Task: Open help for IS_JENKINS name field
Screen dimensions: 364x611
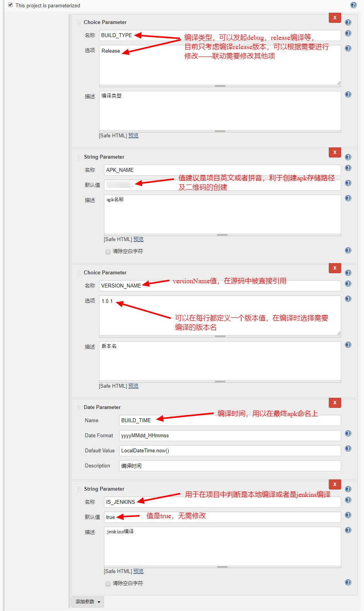Action: (x=348, y=500)
